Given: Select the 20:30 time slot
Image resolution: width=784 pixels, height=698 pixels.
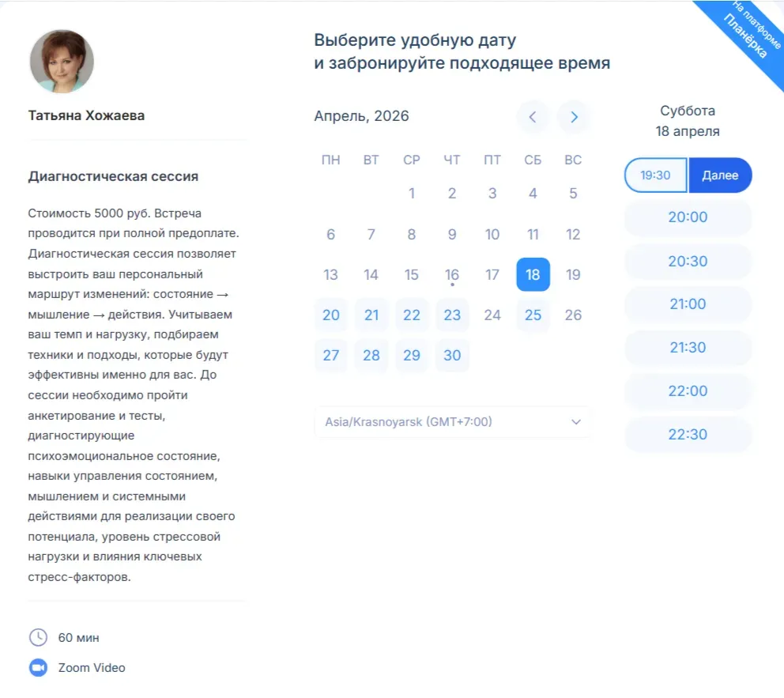Looking at the screenshot, I should pyautogui.click(x=688, y=261).
